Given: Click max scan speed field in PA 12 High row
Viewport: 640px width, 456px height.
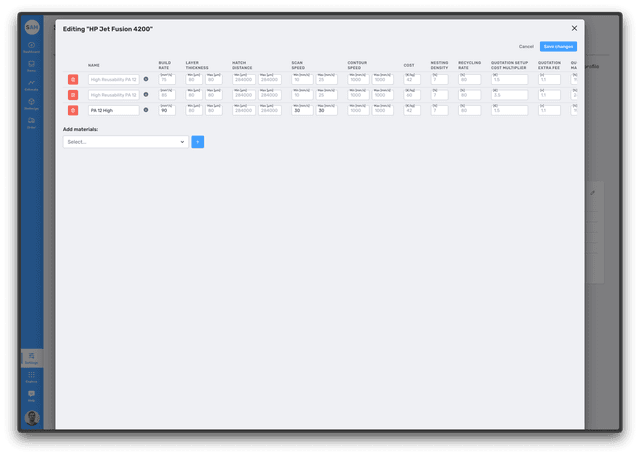Looking at the screenshot, I should pyautogui.click(x=327, y=110).
